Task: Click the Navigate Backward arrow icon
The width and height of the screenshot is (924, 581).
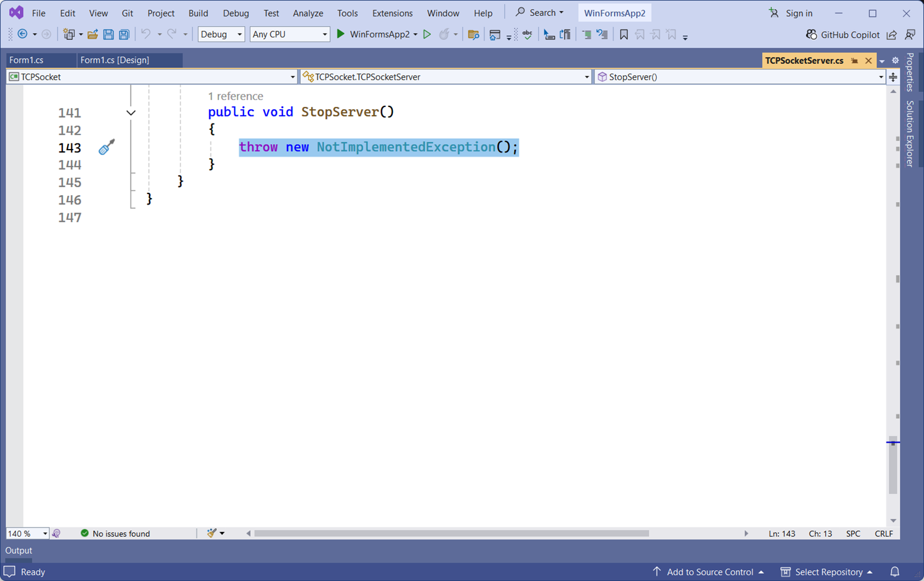Action: click(x=23, y=34)
